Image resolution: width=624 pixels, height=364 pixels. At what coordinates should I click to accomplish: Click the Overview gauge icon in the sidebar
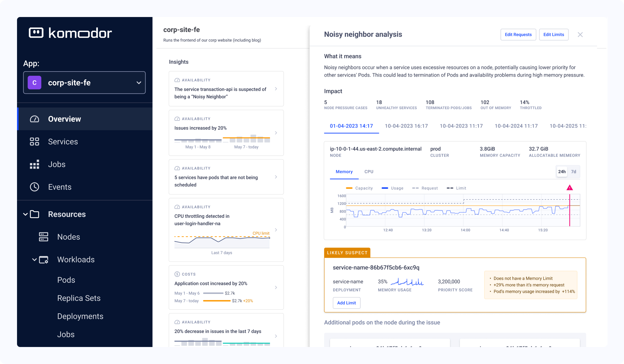click(35, 119)
